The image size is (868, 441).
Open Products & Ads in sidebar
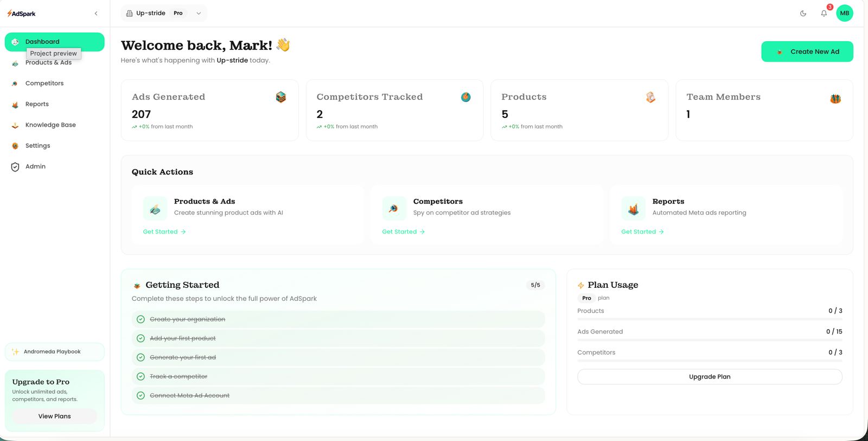click(x=54, y=62)
